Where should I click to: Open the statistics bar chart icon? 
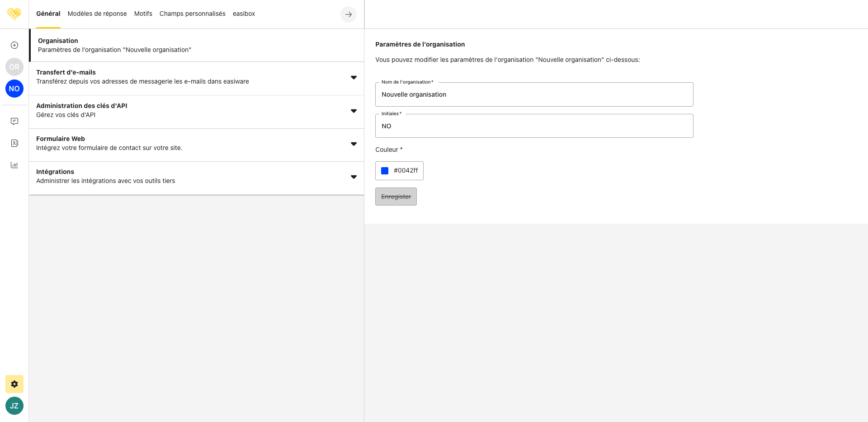tap(14, 165)
